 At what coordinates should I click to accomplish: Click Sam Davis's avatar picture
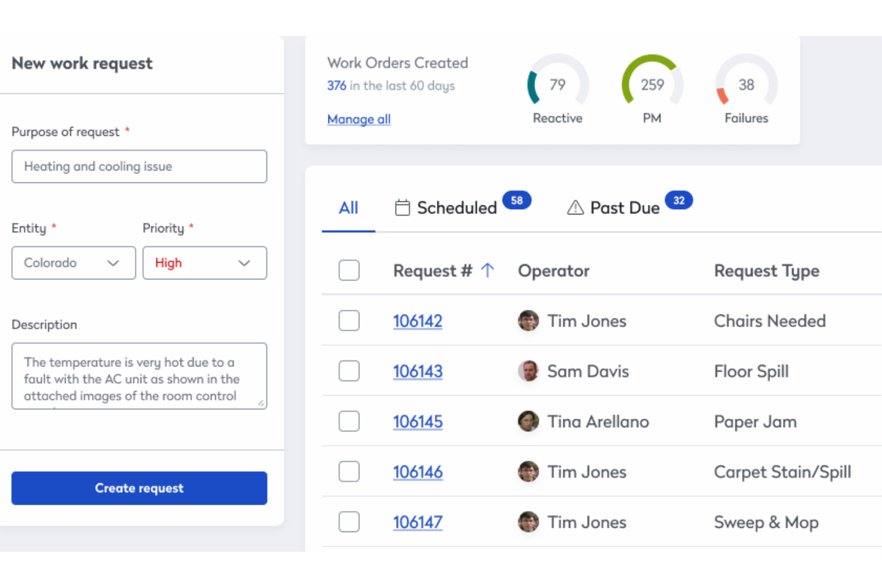528,371
